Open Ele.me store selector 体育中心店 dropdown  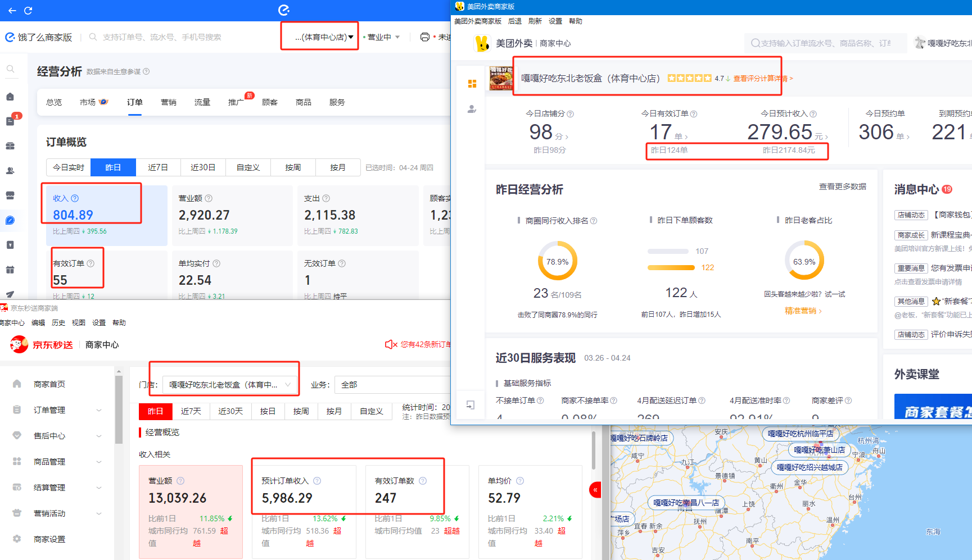tap(324, 37)
